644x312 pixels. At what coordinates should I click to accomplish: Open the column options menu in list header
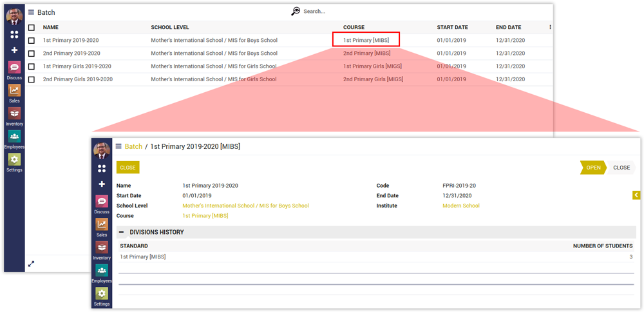tap(550, 27)
